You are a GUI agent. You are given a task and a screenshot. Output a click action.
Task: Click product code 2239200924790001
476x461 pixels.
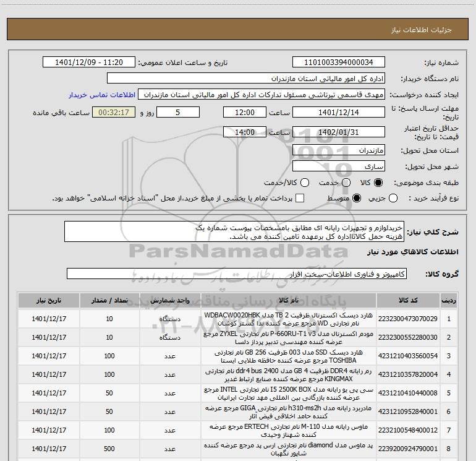coord(408,449)
